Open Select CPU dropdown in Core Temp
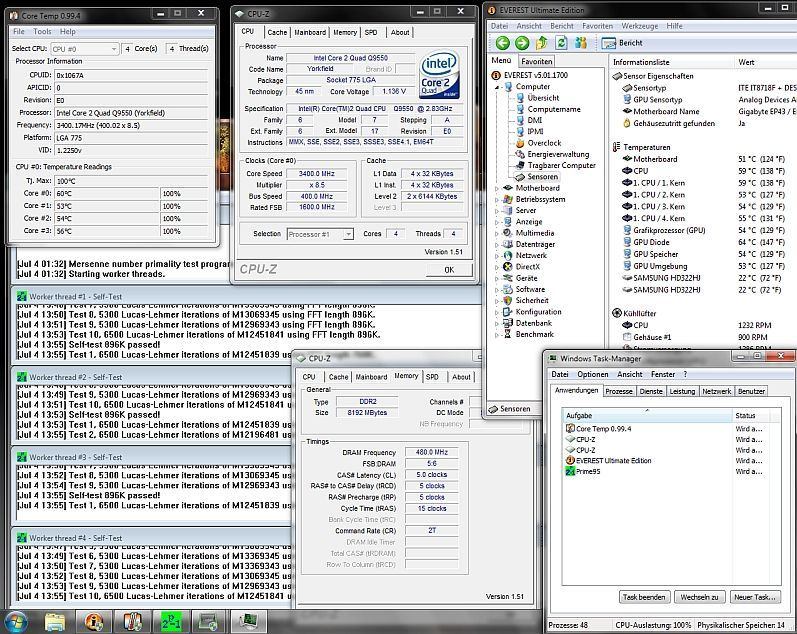797x634 pixels. point(85,49)
